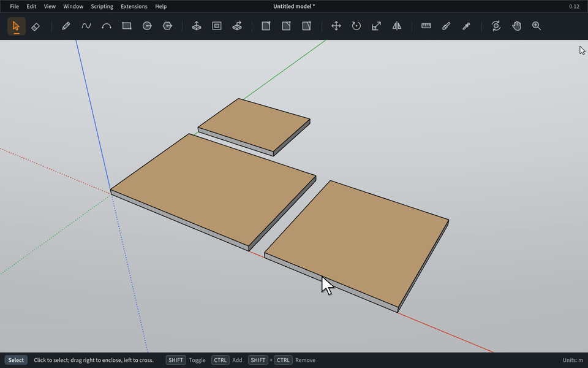This screenshot has width=588, height=368.
Task: Activate the Move tool
Action: pos(336,26)
